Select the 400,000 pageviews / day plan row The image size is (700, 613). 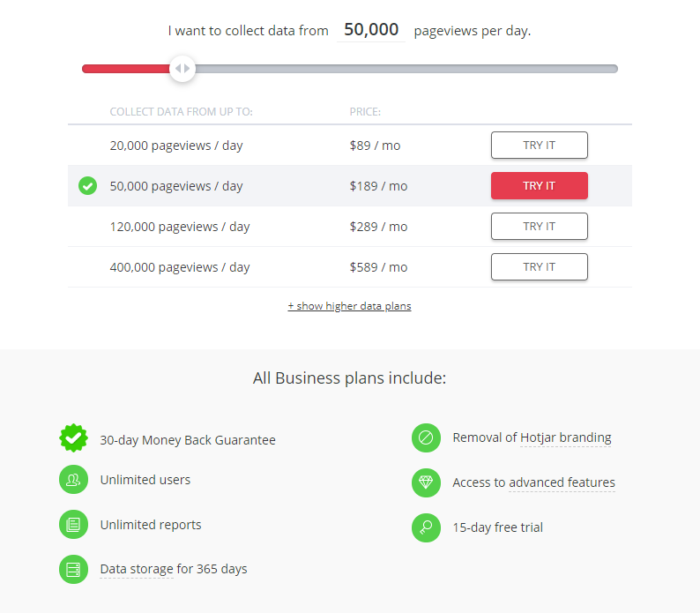[349, 267]
